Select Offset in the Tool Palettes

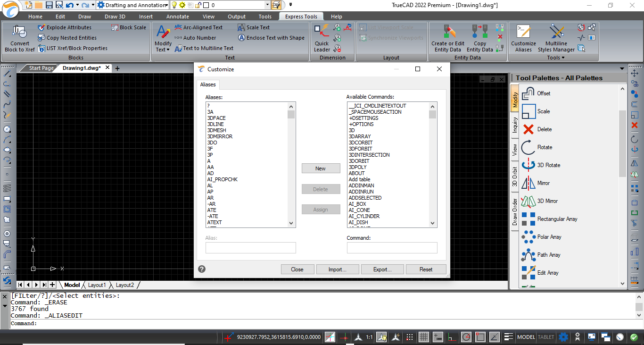536,93
